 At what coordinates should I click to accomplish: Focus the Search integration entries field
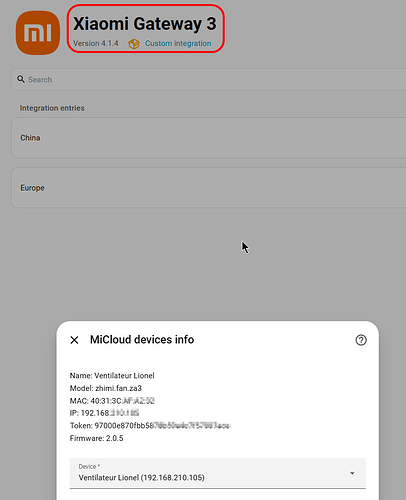(209, 79)
